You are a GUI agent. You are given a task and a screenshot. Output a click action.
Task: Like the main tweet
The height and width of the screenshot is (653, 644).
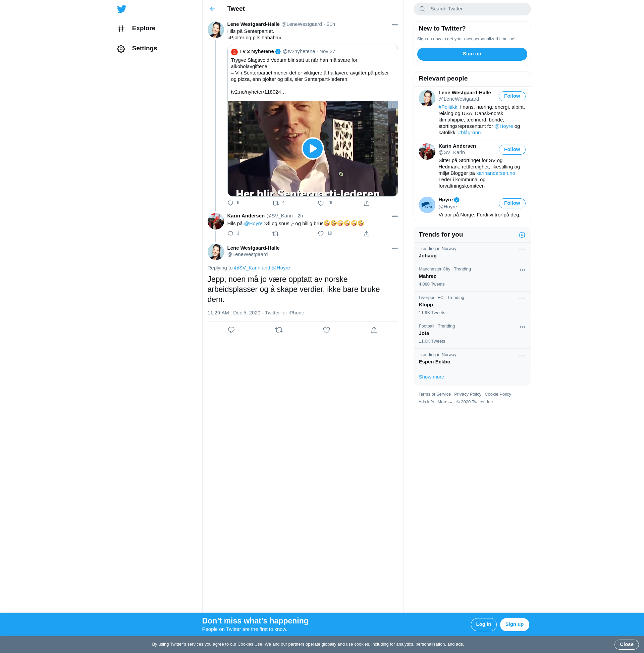(x=326, y=330)
